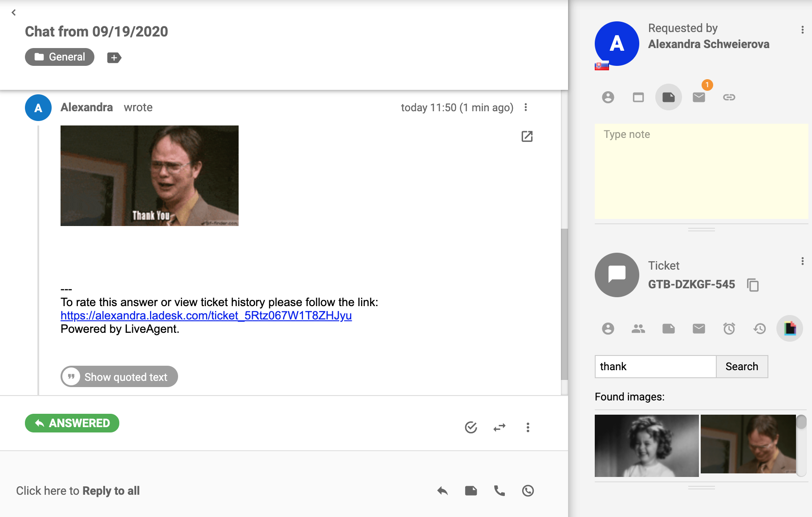Open requester emails tab with badge
The width and height of the screenshot is (812, 517).
699,97
